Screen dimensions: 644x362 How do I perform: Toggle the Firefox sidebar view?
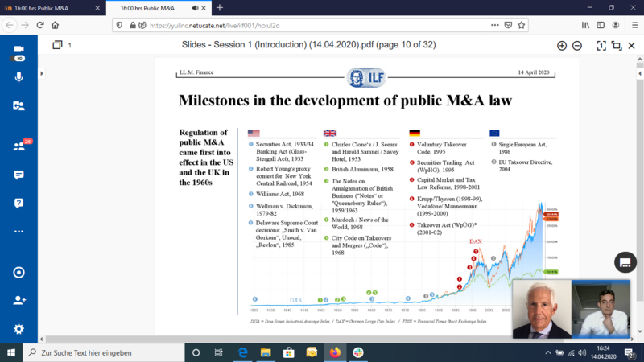[x=601, y=25]
